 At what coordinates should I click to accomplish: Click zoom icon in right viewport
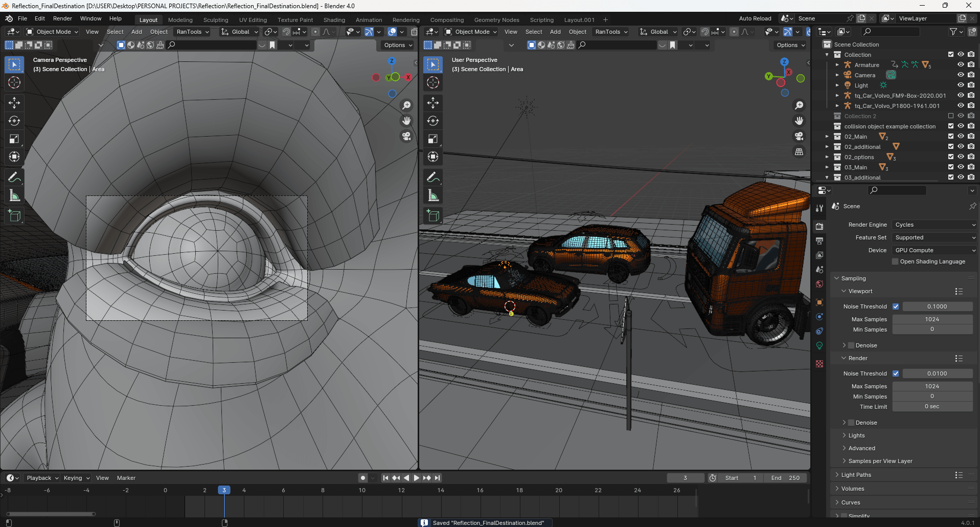pos(799,105)
